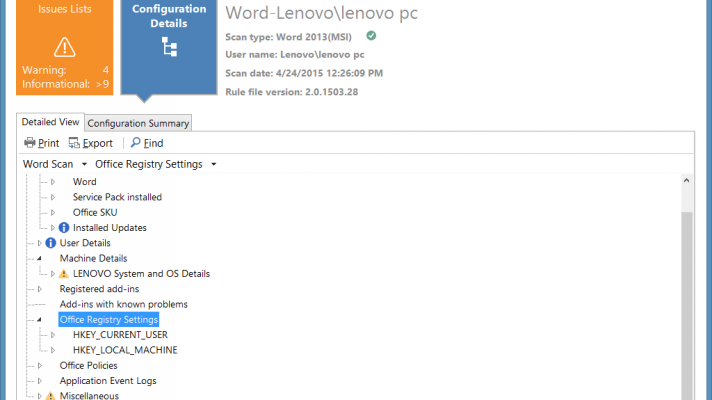This screenshot has width=712, height=400.
Task: Expand the Miscellaneous node
Action: (40, 396)
